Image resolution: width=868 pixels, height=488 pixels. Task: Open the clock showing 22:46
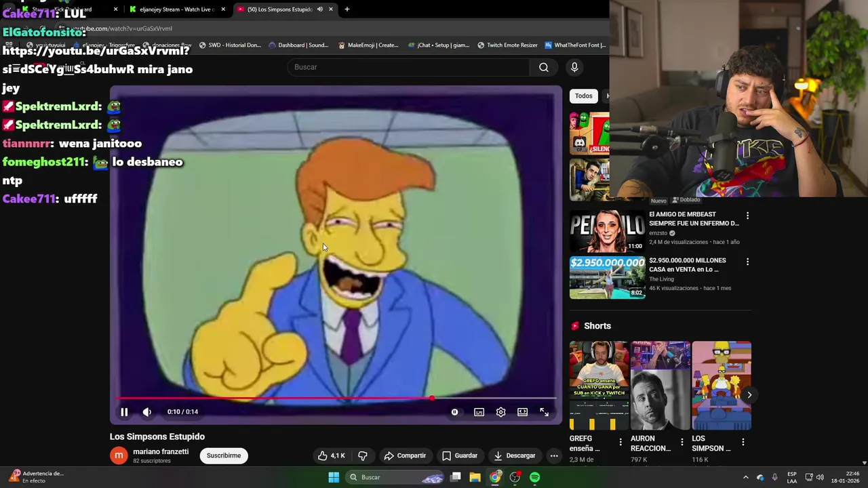845,477
